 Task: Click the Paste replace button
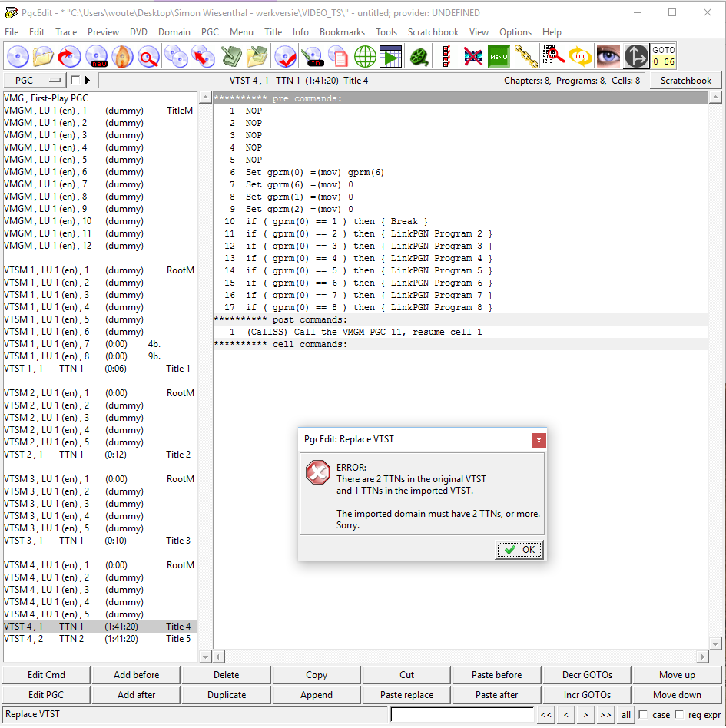(x=406, y=694)
